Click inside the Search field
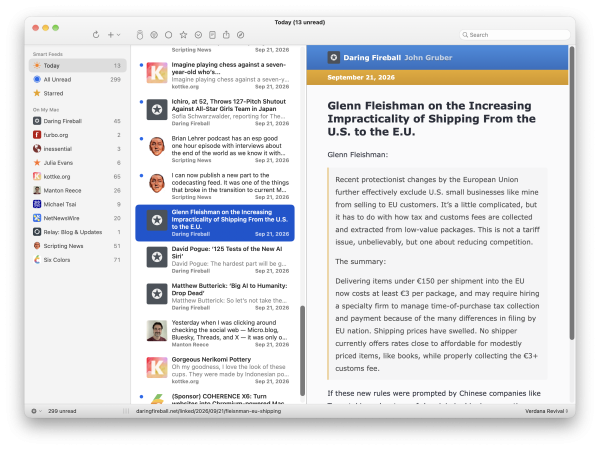Viewport: 600px width, 450px height. point(515,35)
